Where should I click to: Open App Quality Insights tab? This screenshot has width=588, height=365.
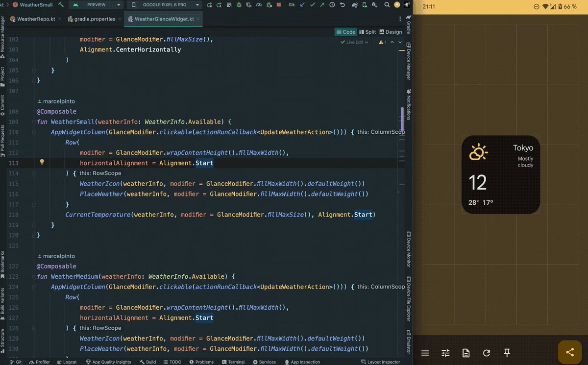tap(108, 362)
